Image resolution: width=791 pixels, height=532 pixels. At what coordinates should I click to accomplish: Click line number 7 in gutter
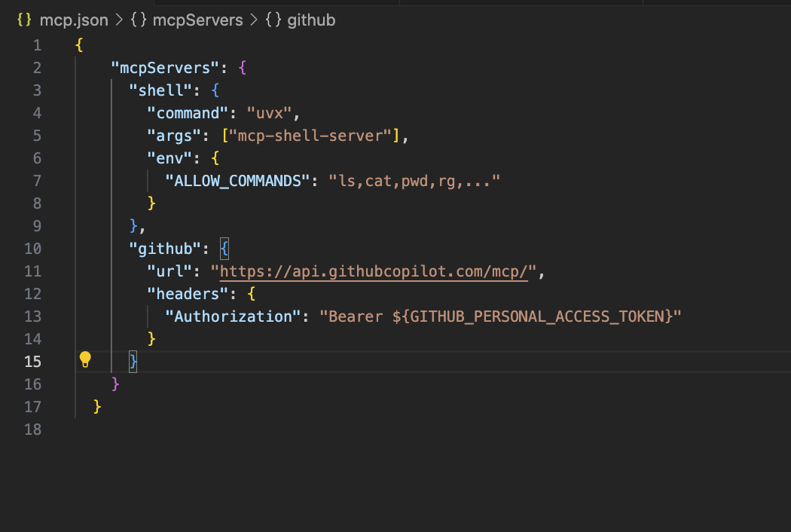click(38, 181)
